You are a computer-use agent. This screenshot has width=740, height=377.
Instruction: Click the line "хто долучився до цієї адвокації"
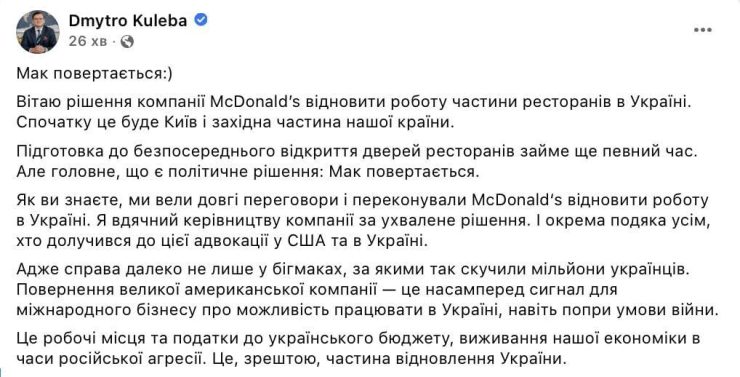point(221,241)
